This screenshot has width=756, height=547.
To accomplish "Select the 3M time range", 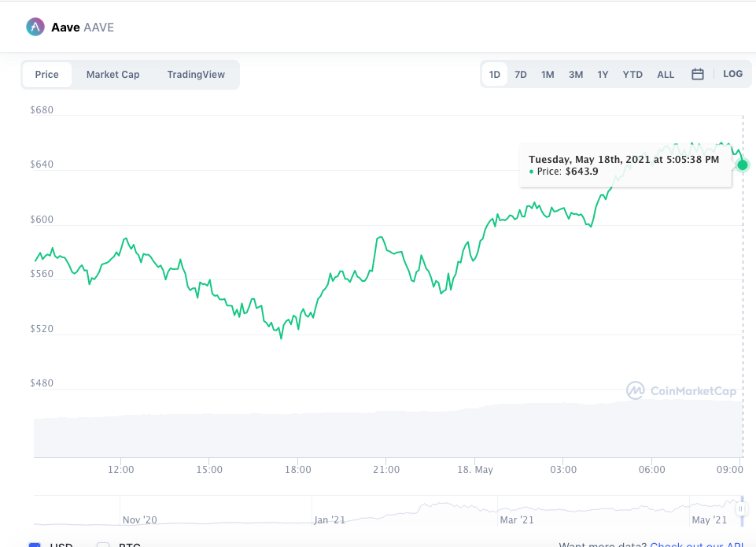I will [x=576, y=74].
